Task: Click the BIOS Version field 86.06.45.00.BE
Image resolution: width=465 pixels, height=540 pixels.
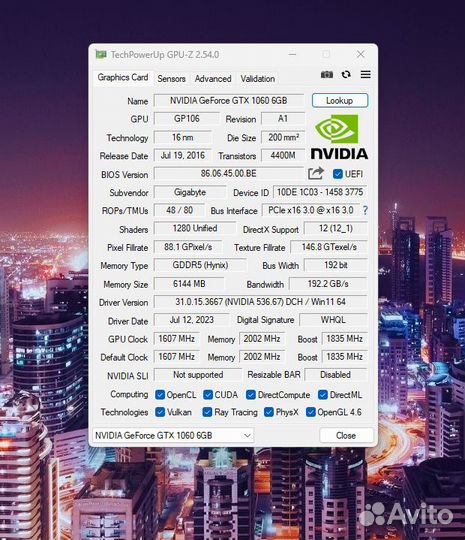Action: (x=229, y=173)
